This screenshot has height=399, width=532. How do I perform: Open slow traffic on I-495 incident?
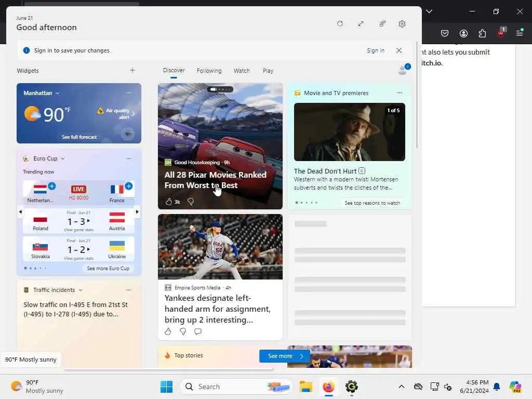[76, 309]
